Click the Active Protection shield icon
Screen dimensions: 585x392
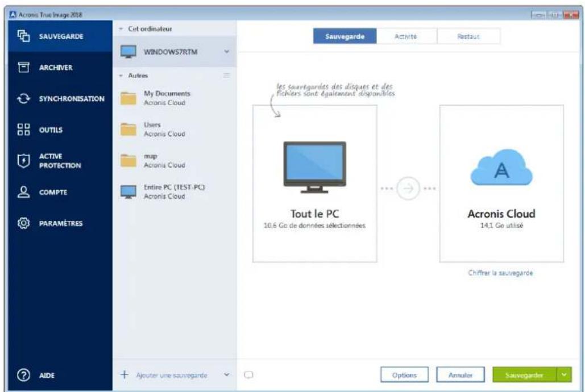click(x=23, y=161)
